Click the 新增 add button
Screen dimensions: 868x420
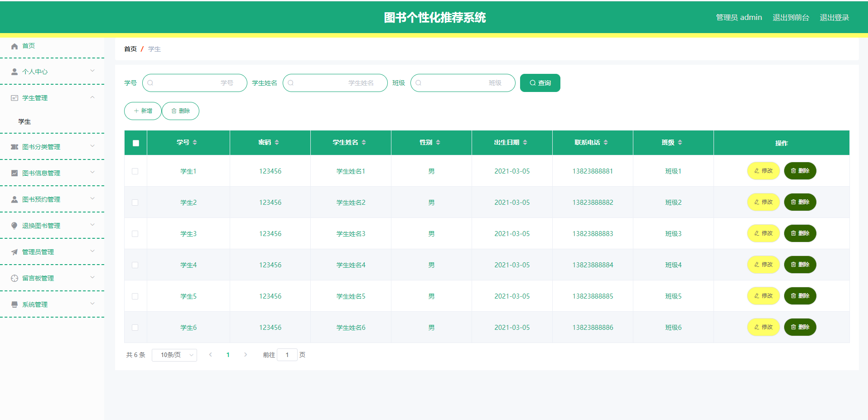click(143, 111)
